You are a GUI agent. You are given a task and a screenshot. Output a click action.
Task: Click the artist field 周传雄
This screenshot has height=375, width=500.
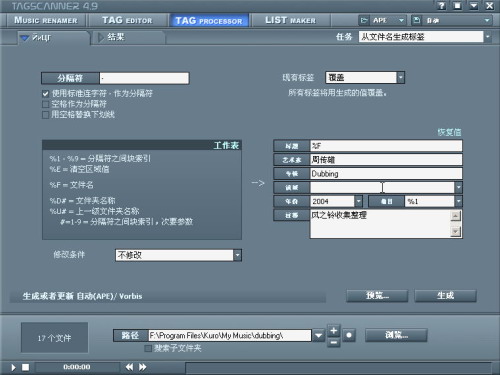click(x=386, y=160)
